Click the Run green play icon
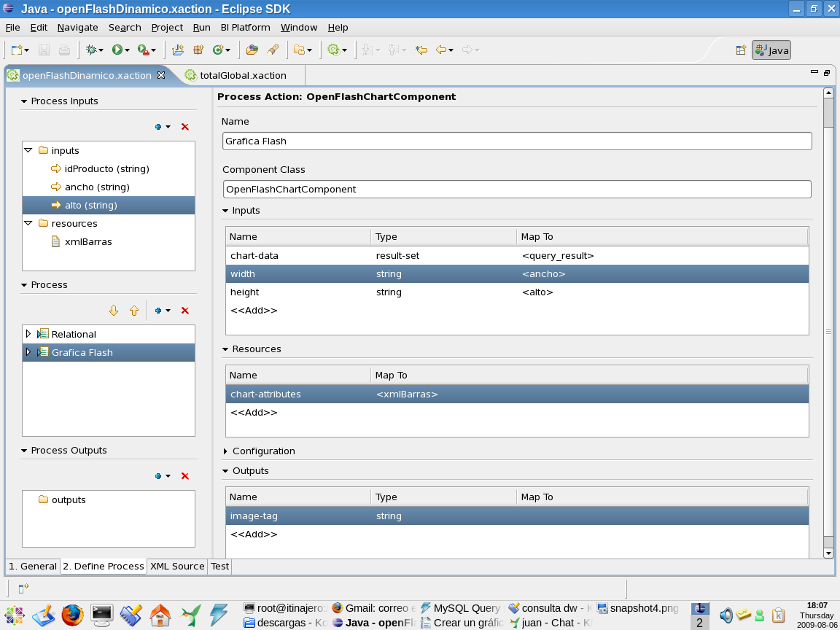Viewport: 840px width, 630px height. coord(117,50)
